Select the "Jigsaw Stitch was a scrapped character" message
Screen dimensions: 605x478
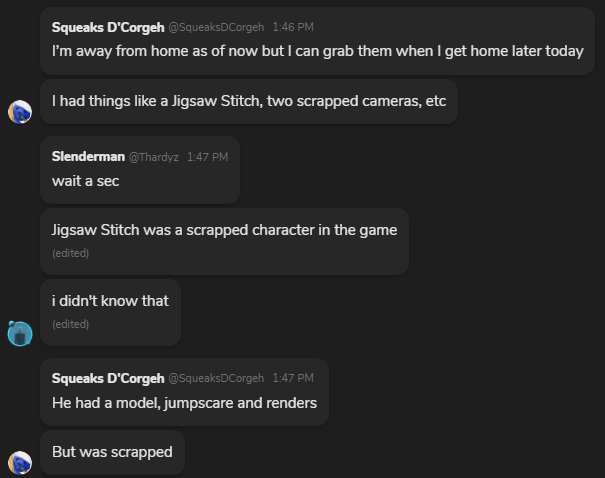(x=224, y=230)
